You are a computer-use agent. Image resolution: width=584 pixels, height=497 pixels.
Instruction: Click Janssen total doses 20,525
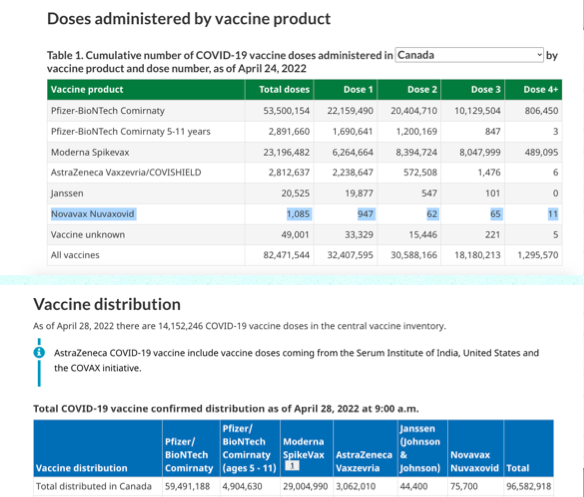(x=295, y=193)
